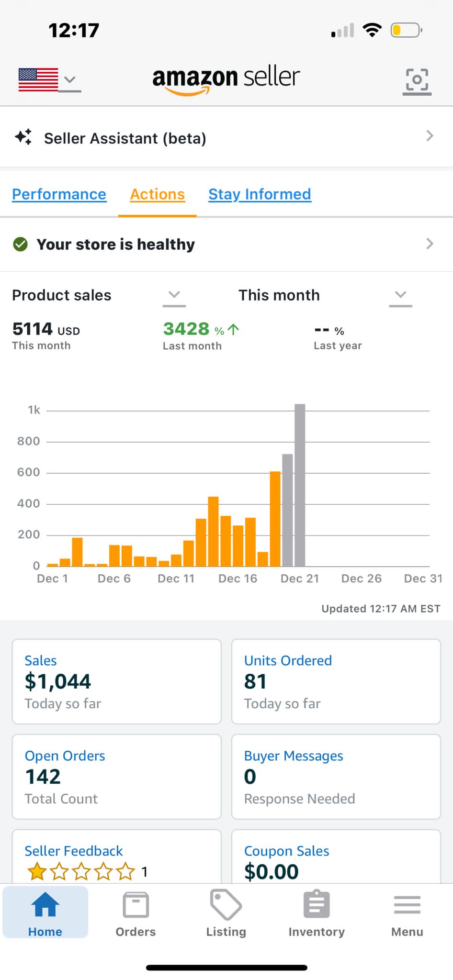The image size is (453, 980).
Task: Tap the Seller Assistant sparkle icon
Action: 23,137
